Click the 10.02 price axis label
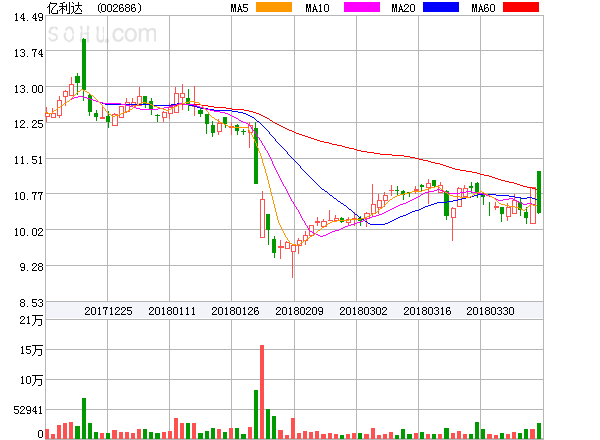 point(29,232)
